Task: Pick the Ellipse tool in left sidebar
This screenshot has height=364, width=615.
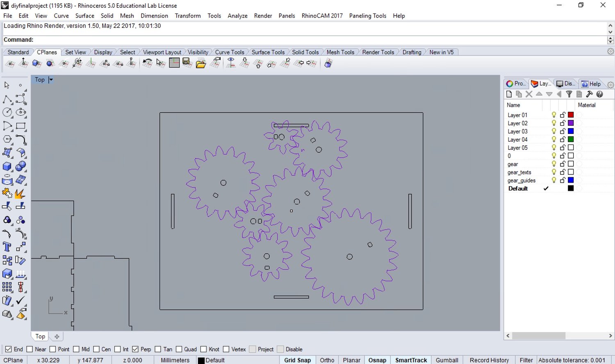Action: click(x=20, y=112)
